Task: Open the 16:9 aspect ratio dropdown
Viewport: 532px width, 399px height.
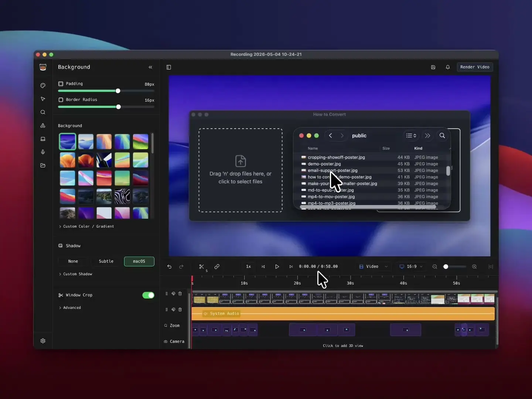Action: pos(411,267)
